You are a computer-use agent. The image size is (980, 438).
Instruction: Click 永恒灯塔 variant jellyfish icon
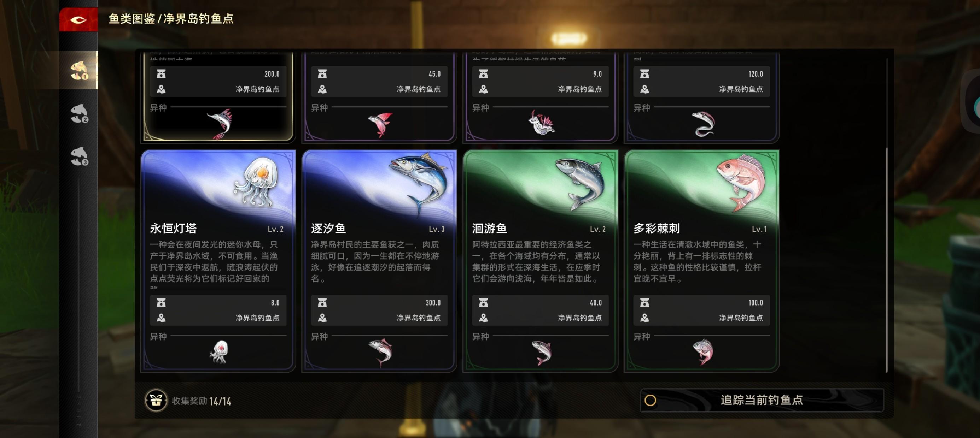click(x=219, y=352)
